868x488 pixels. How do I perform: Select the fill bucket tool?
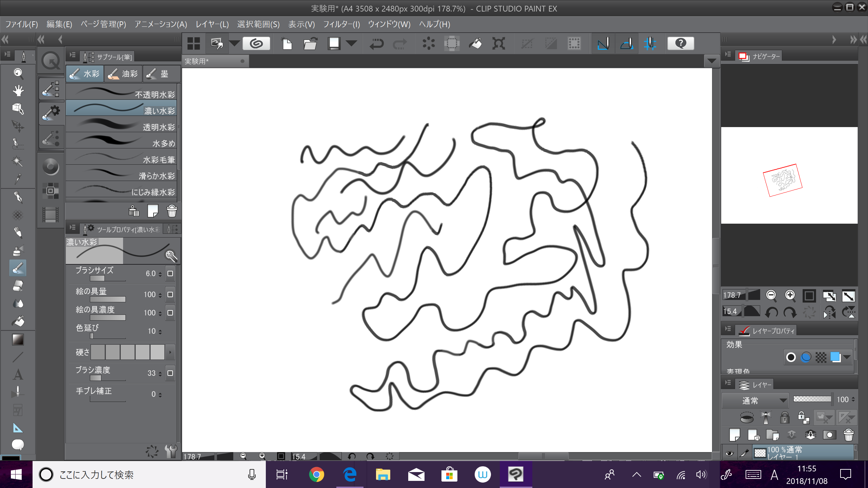18,321
